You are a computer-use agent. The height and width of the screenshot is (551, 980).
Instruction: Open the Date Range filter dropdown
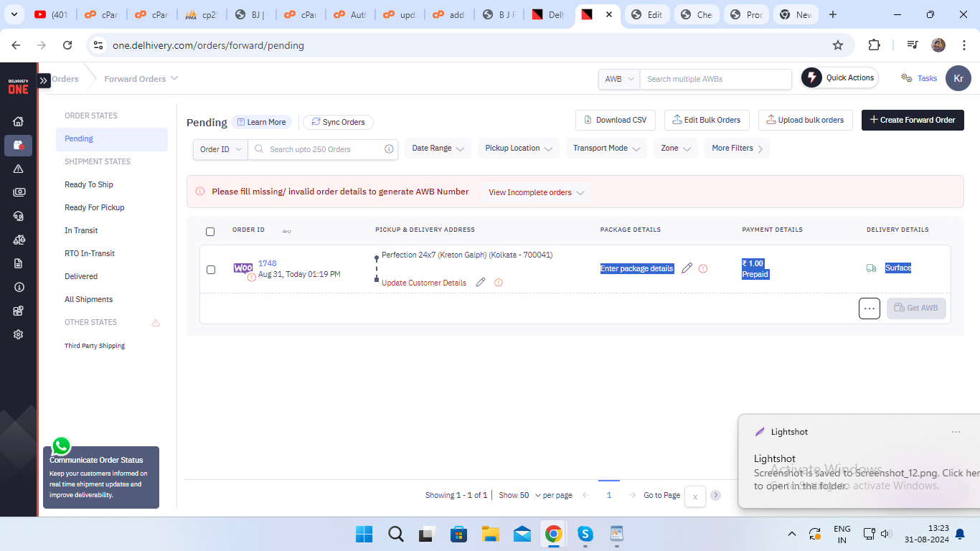coord(438,149)
